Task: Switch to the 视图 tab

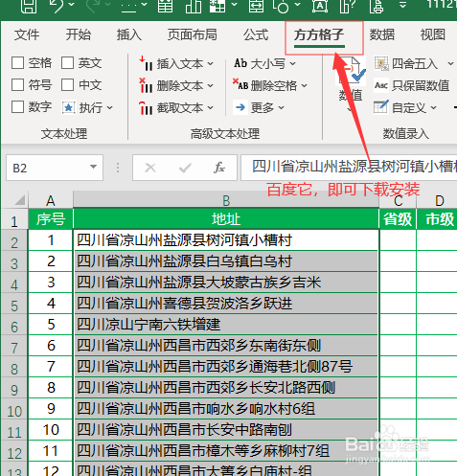Action: pyautogui.click(x=433, y=34)
